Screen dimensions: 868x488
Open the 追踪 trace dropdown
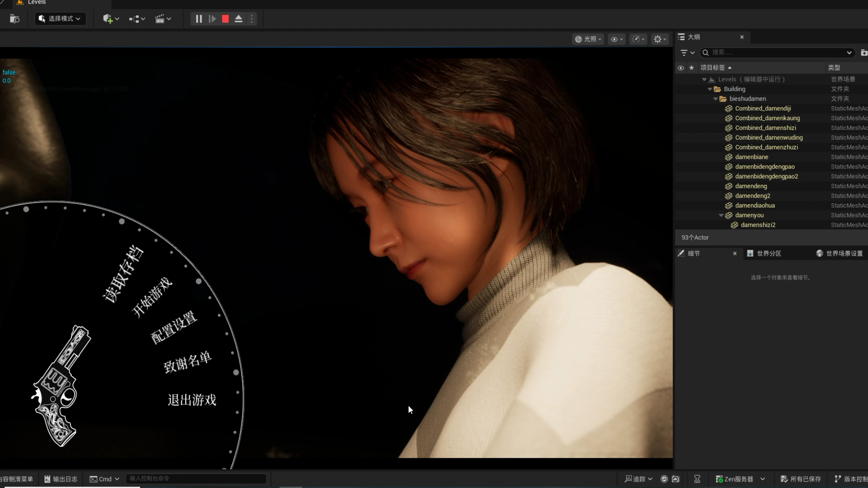point(639,479)
